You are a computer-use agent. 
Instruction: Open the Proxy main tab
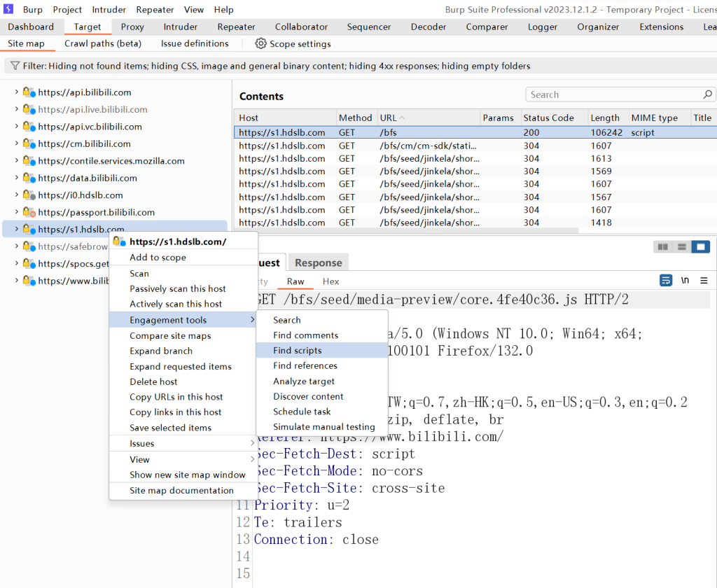click(132, 27)
